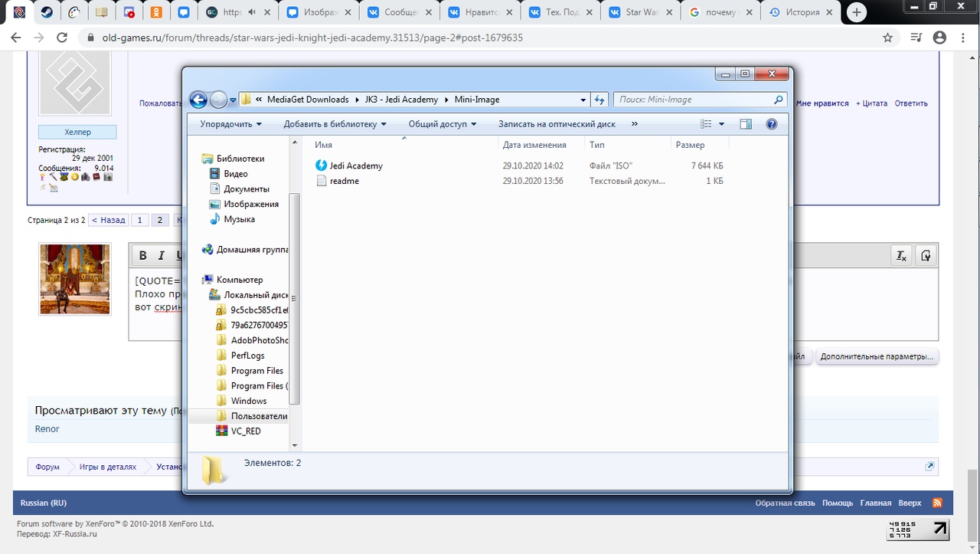Click the change view icon in Explorer
Image resolution: width=980 pixels, height=554 pixels.
coord(707,124)
